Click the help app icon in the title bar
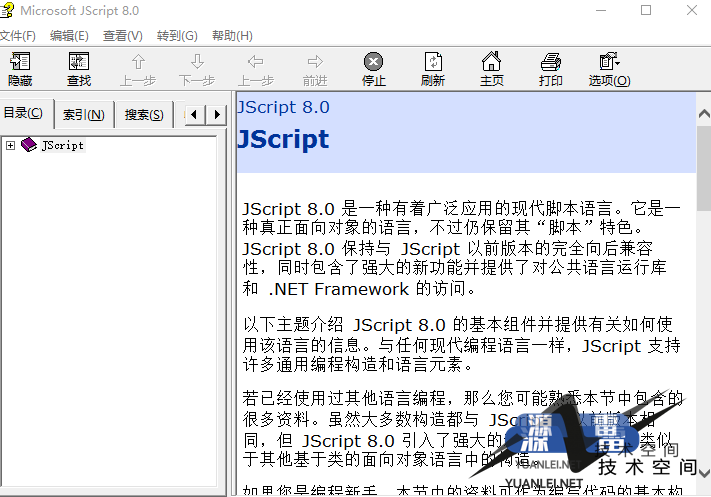 6,10
